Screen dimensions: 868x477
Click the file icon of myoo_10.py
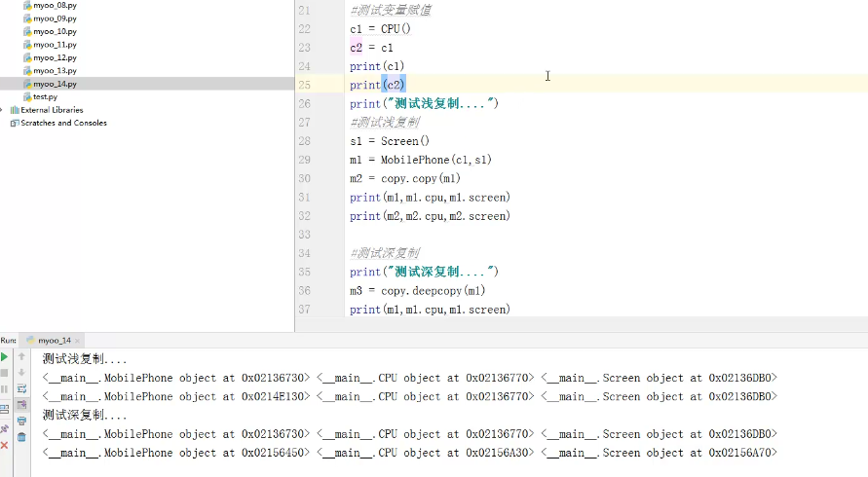pos(27,31)
